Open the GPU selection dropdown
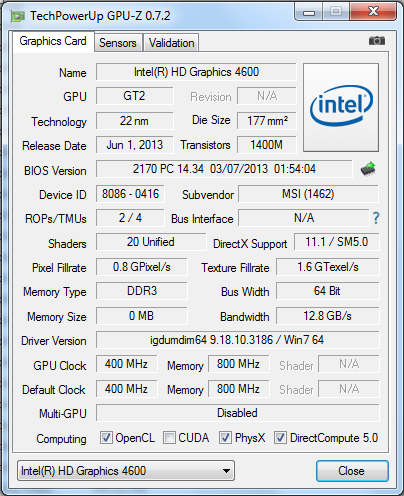 point(126,471)
